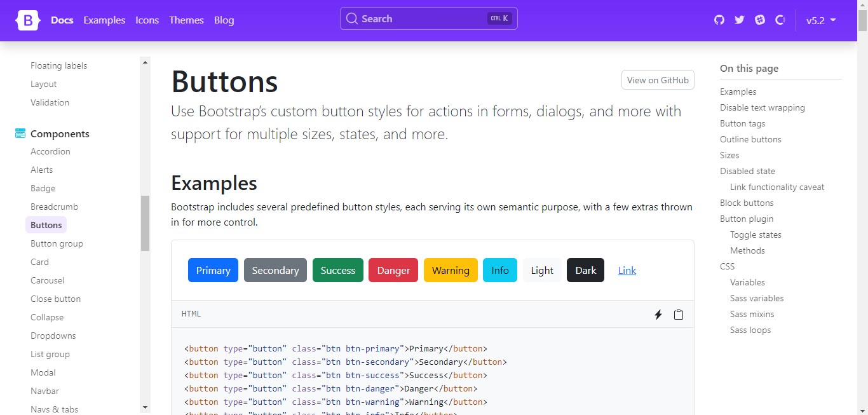The height and width of the screenshot is (415, 868).
Task: Open Examples in top navigation
Action: [104, 20]
